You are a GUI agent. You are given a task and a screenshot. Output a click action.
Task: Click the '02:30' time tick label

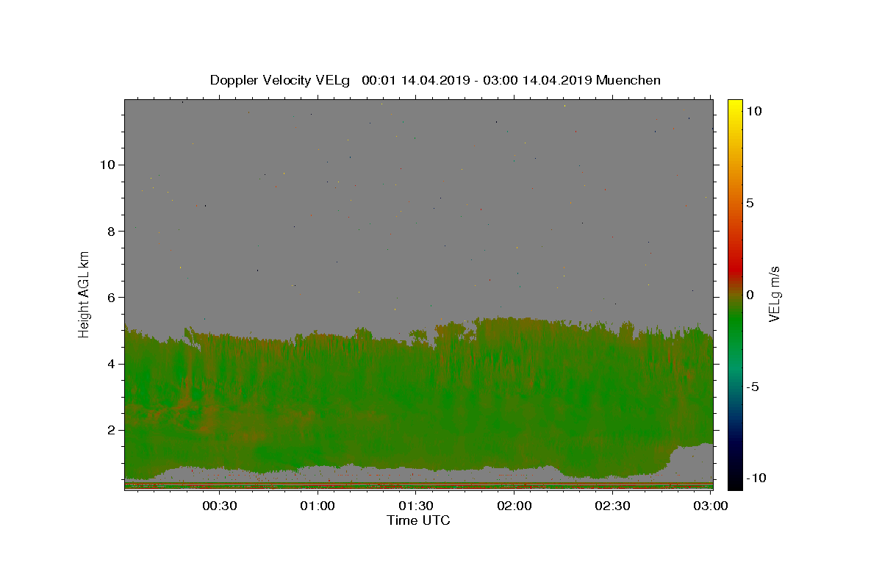(613, 506)
